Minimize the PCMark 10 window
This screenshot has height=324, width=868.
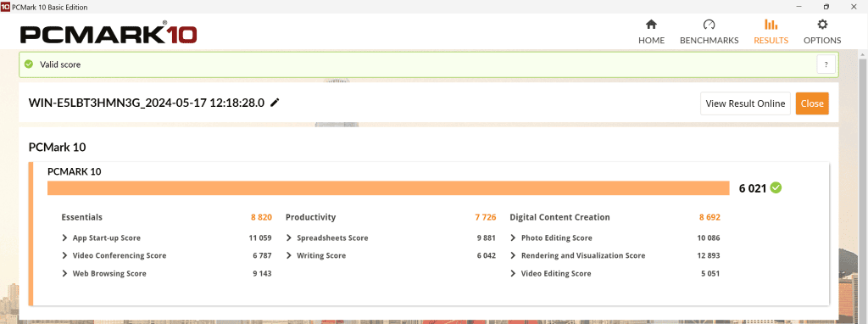pos(798,7)
